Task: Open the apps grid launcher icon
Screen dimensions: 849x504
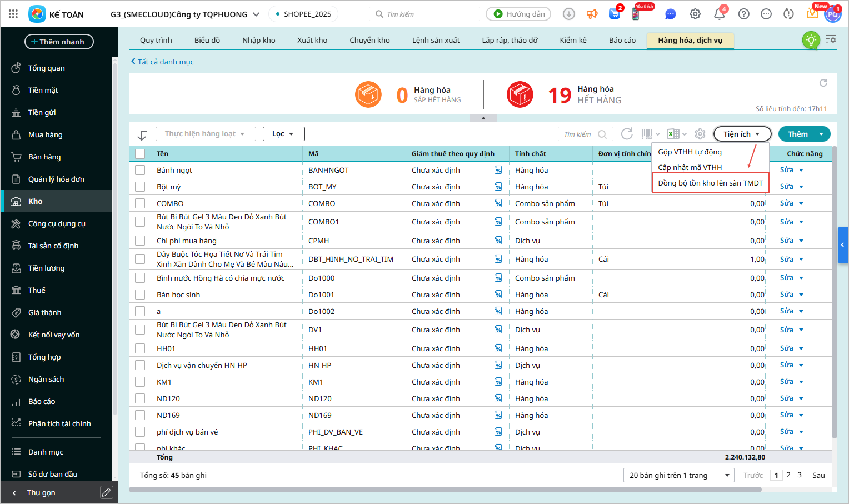Action: pyautogui.click(x=13, y=14)
